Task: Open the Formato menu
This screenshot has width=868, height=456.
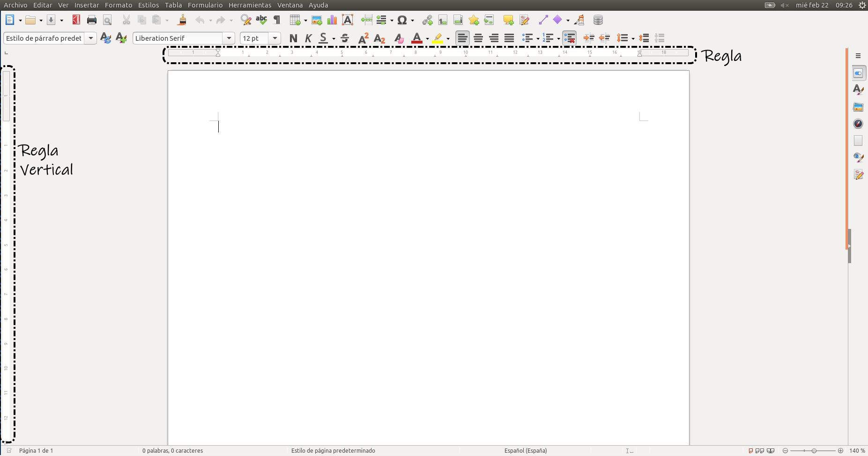Action: coord(119,5)
